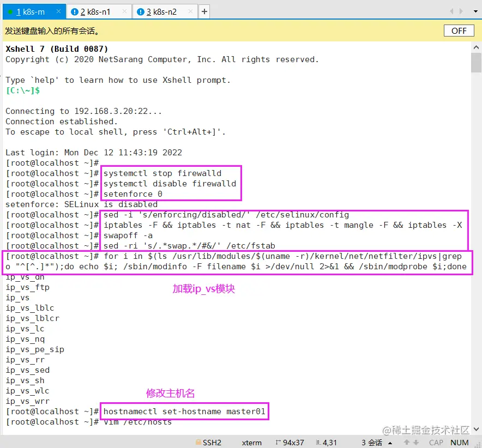The height and width of the screenshot is (448, 482).
Task: Click the status bar up arrow icon
Action: 407,442
